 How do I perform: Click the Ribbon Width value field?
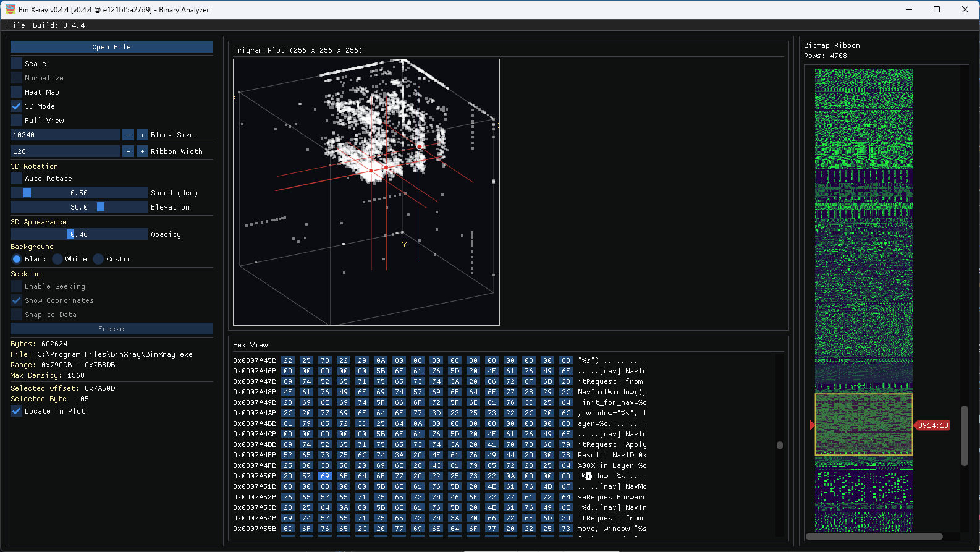coord(65,151)
